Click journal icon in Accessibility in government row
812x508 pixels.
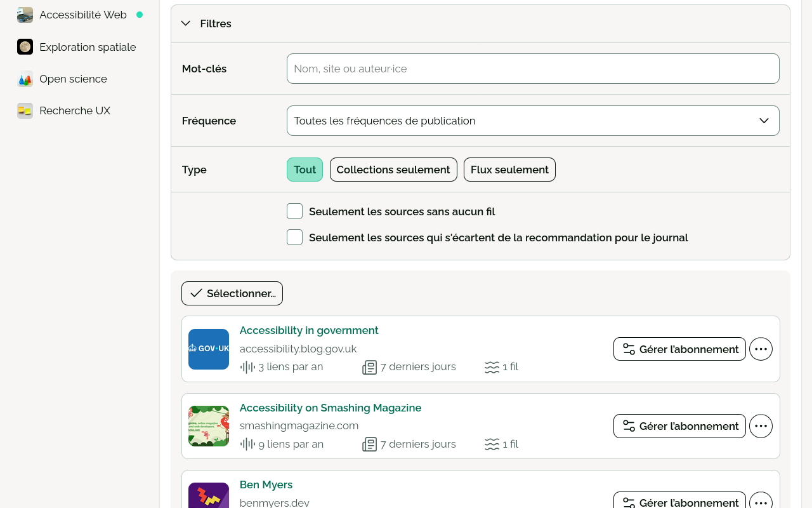pos(370,367)
